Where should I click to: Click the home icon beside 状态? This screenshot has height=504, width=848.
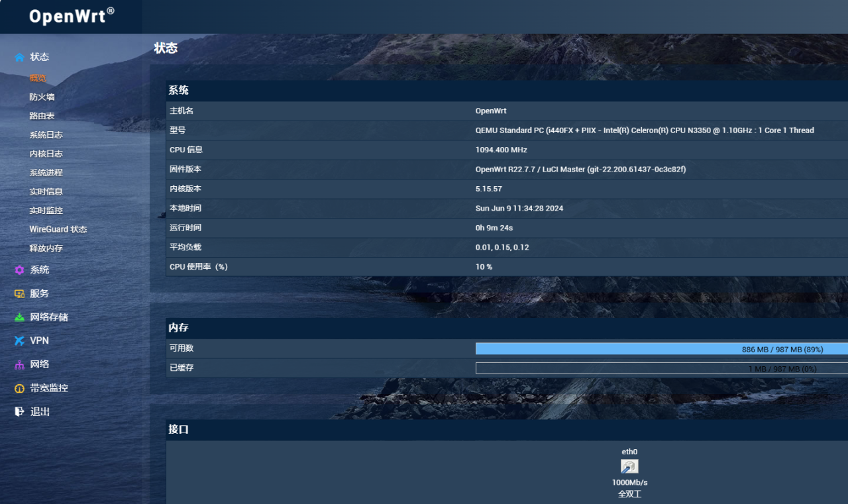19,57
